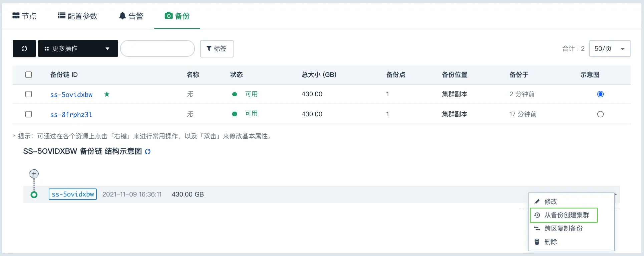Click the 标签 filter button
Screen dimensions: 644x256
217,49
